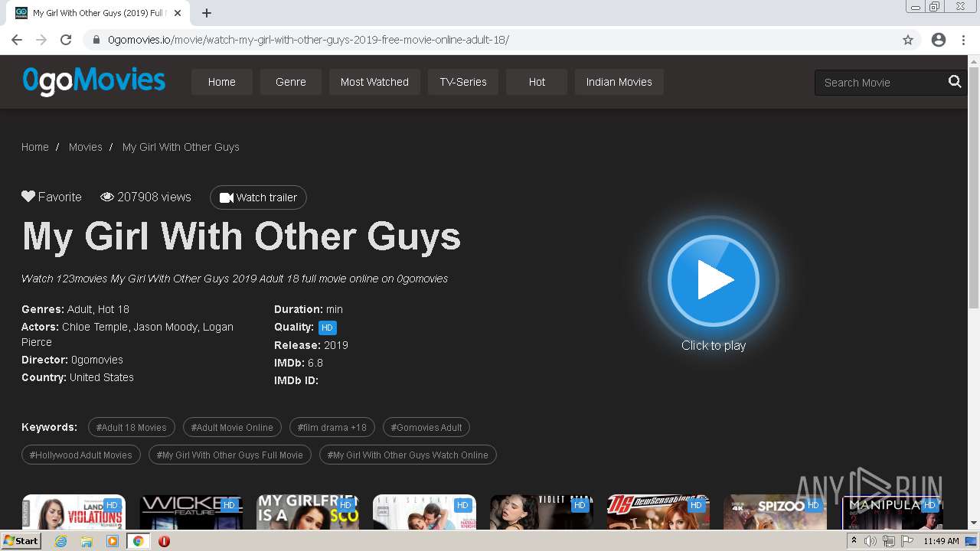
Task: Click the Action Center flag tray icon
Action: point(906,541)
